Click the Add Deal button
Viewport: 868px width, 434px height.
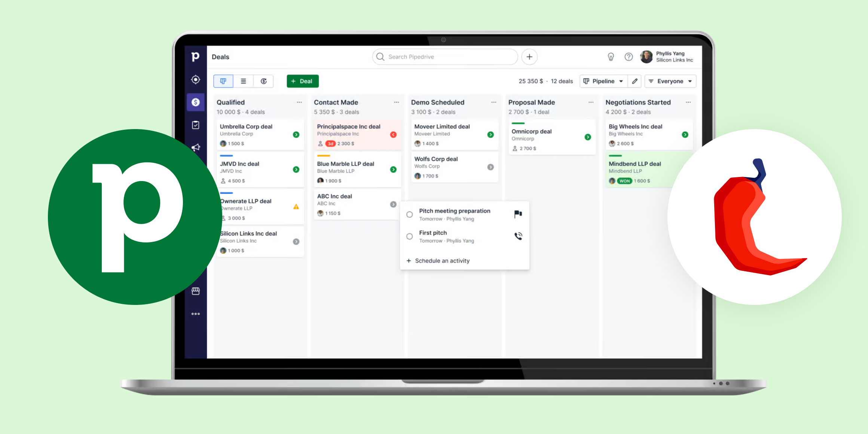(302, 82)
